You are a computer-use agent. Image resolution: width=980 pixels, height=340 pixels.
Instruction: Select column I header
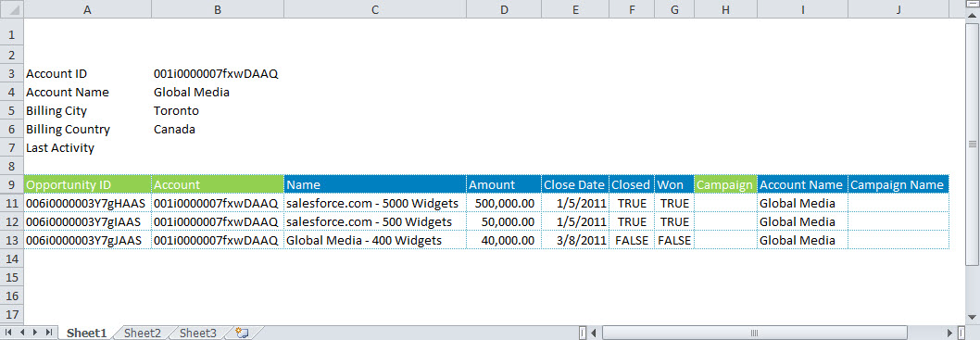[x=802, y=8]
